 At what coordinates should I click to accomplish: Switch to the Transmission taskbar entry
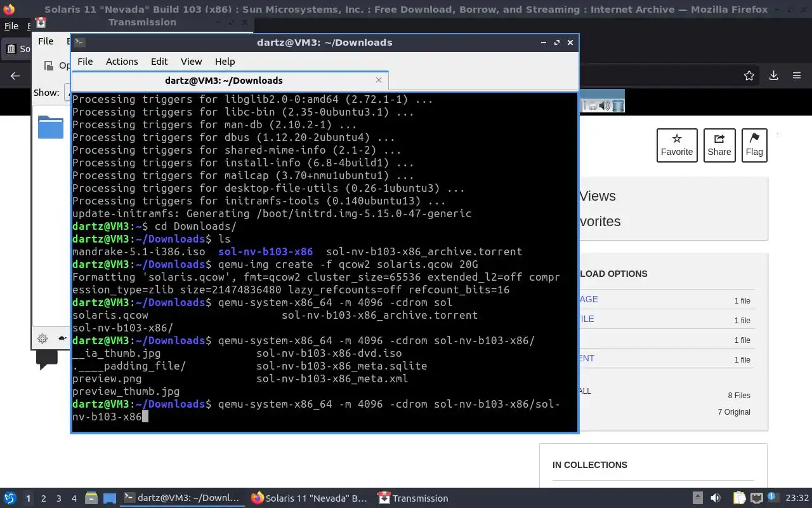pyautogui.click(x=413, y=498)
